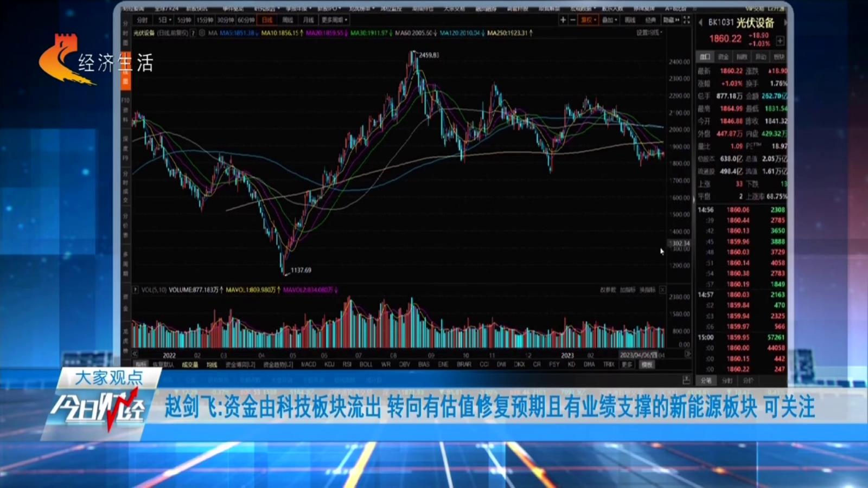This screenshot has width=868, height=488.
Task: Select the 月线 monthly period
Action: coord(308,20)
